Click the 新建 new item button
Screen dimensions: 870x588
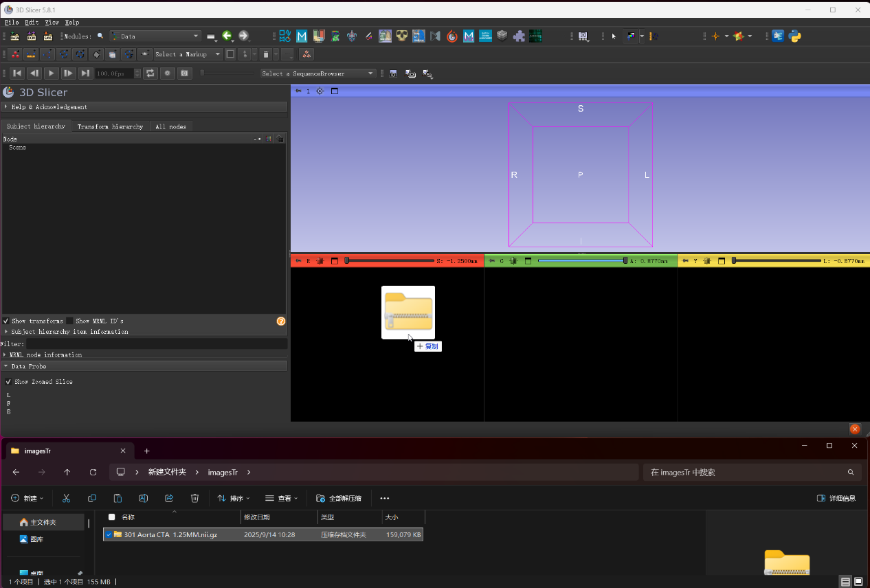27,498
